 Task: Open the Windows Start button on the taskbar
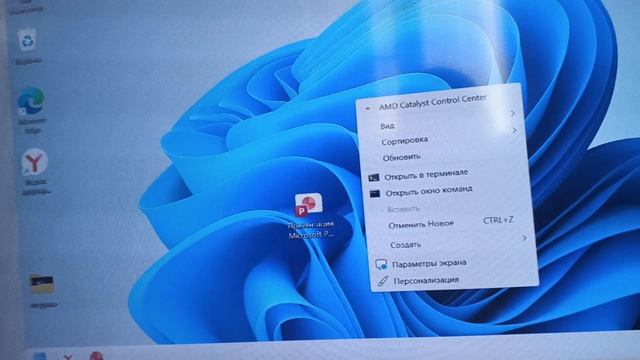click(40, 356)
